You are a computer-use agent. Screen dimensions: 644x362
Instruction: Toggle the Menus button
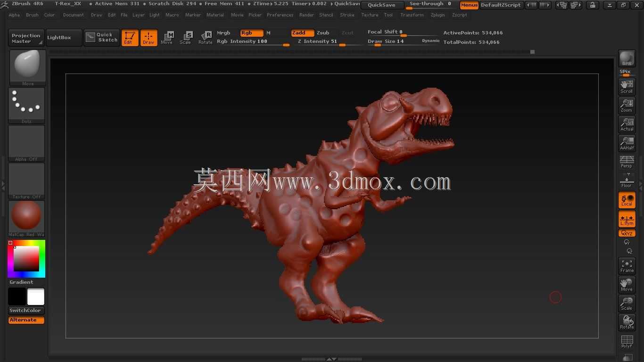coord(469,5)
